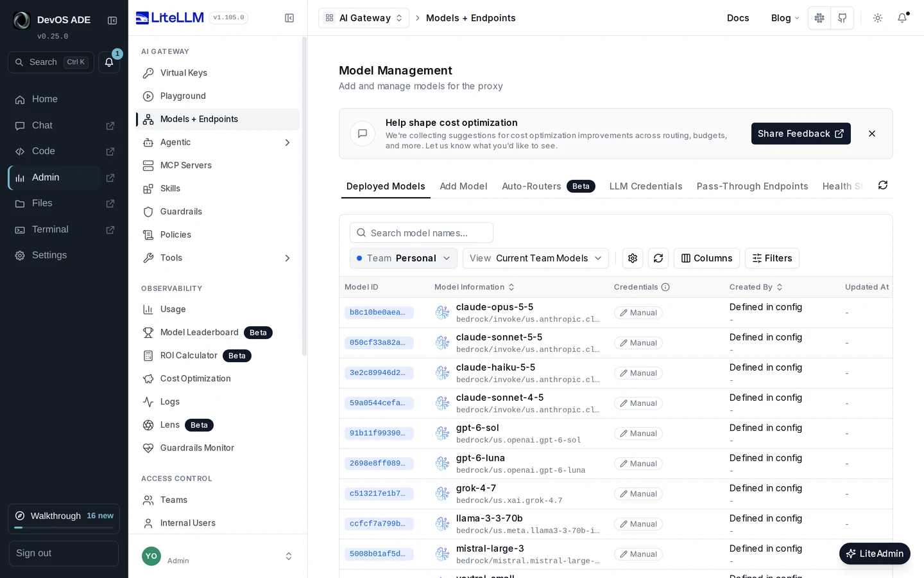Click the icon button next to the Slack icon
Screen dimensions: 924x578
coord(843,18)
